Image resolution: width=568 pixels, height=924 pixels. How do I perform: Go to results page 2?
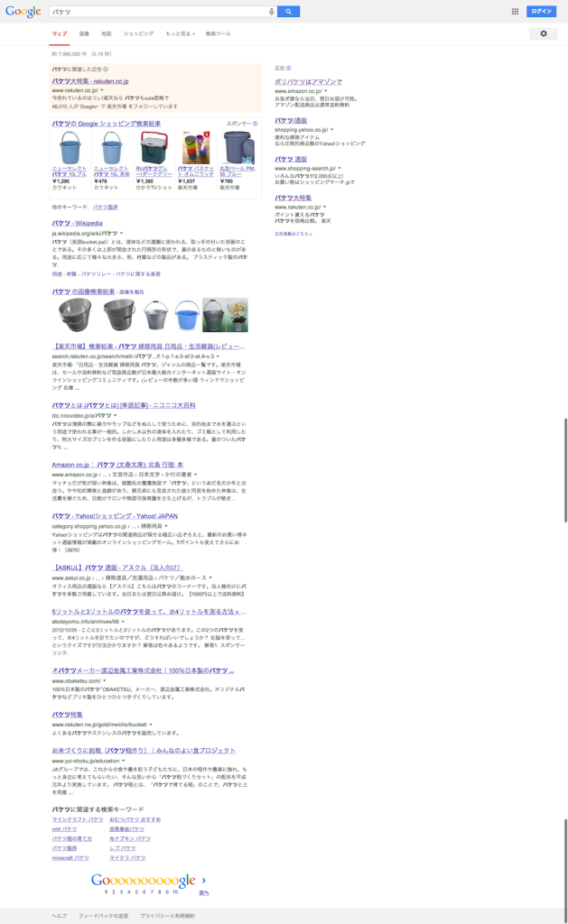[x=113, y=892]
